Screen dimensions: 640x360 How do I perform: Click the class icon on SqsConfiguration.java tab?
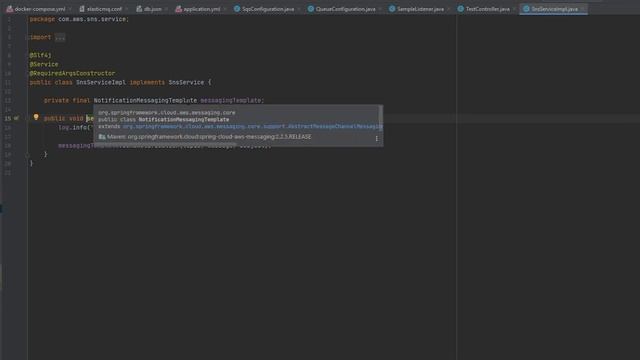coord(237,9)
